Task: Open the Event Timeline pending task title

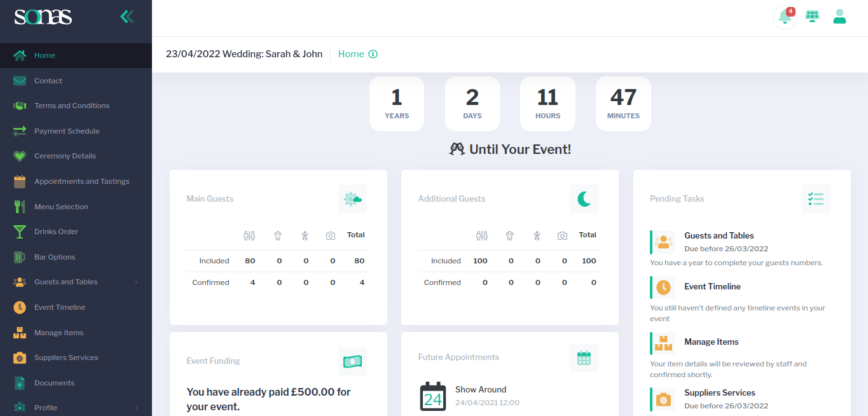Action: tap(712, 287)
